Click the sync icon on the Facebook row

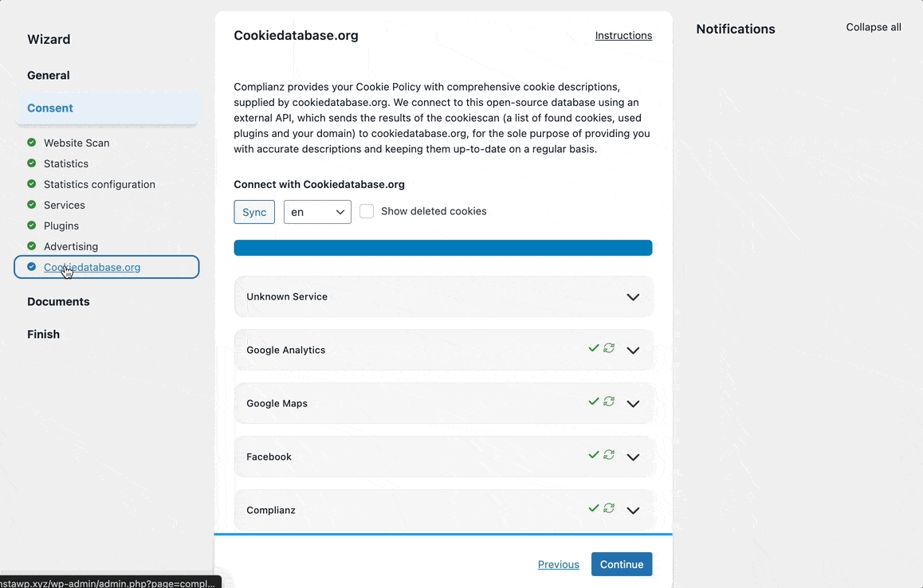(609, 454)
